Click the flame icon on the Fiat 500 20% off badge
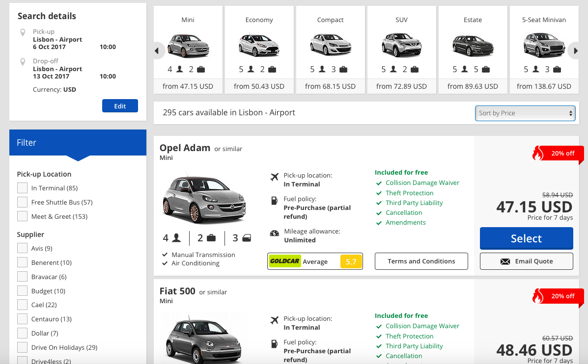This screenshot has width=588, height=364. point(538,296)
